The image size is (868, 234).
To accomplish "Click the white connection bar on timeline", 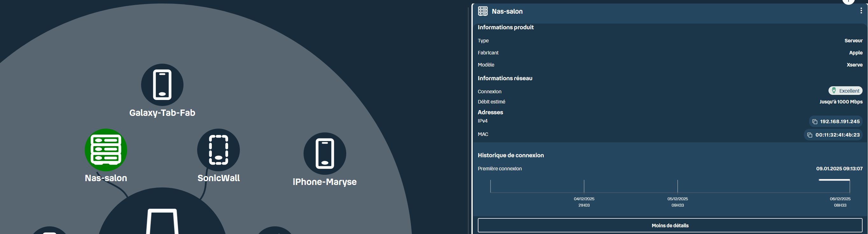I will click(x=834, y=180).
